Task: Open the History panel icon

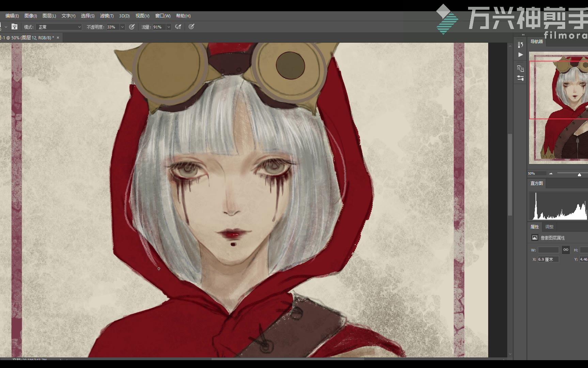Action: (520, 45)
